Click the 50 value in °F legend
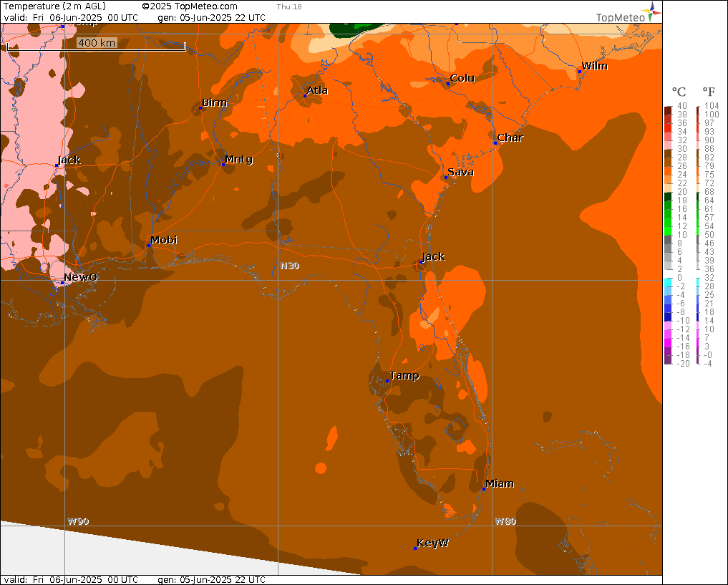The image size is (728, 585). 709,235
